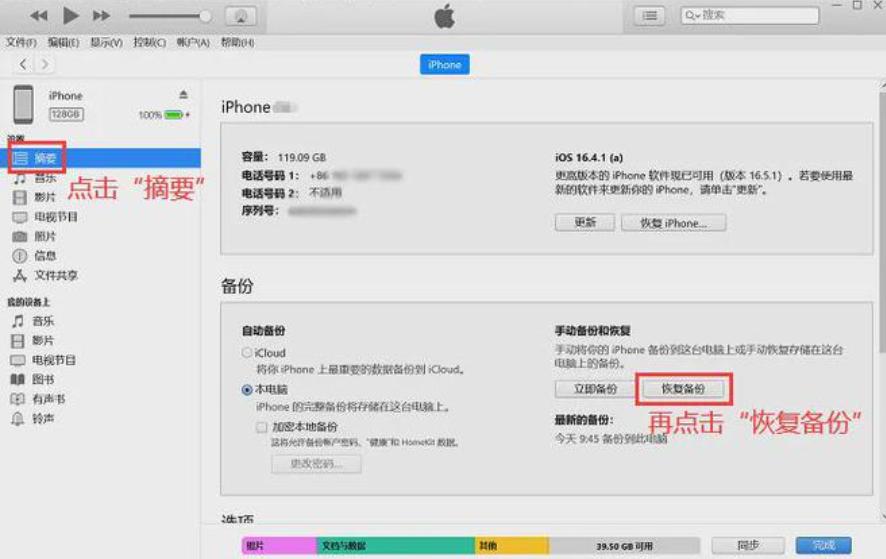886x559 pixels.
Task: Click the 立即备份 button
Action: (x=595, y=389)
